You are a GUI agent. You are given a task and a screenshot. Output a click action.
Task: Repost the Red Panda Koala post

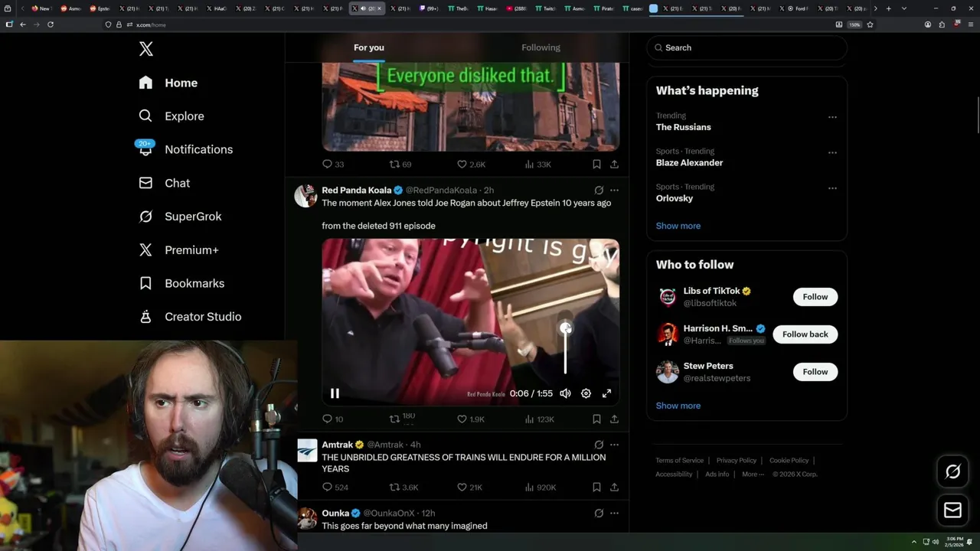coord(402,419)
